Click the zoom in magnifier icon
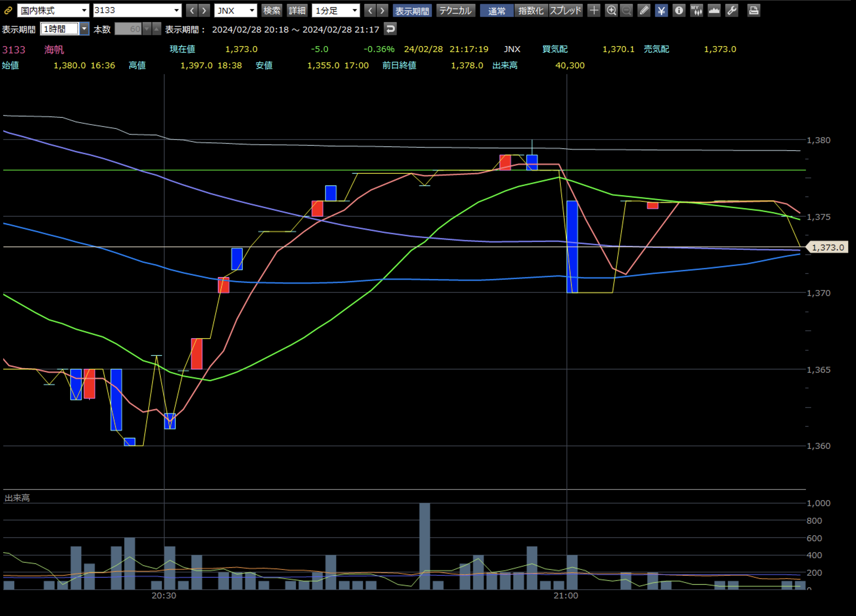The height and width of the screenshot is (616, 856). pyautogui.click(x=611, y=10)
